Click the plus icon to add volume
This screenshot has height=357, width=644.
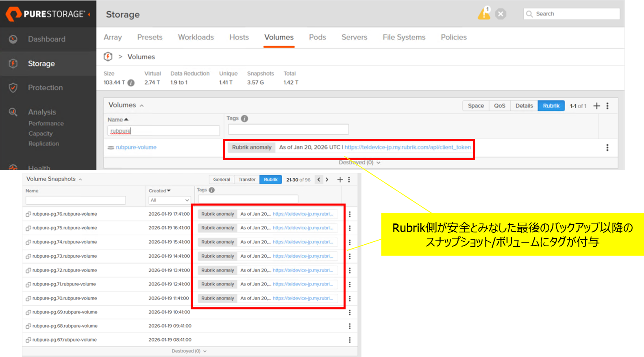tap(596, 106)
